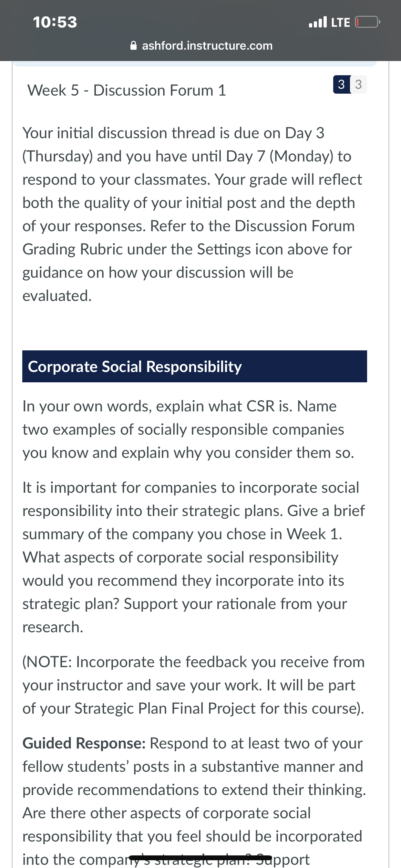Screen dimensions: 401x868
Task: Tap the battery indicator icon
Action: (x=368, y=22)
